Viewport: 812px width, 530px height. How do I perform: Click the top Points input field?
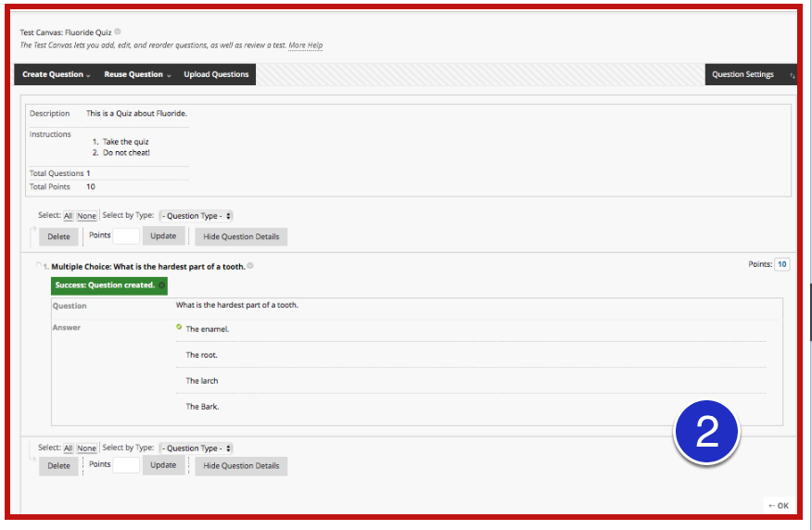pos(126,236)
